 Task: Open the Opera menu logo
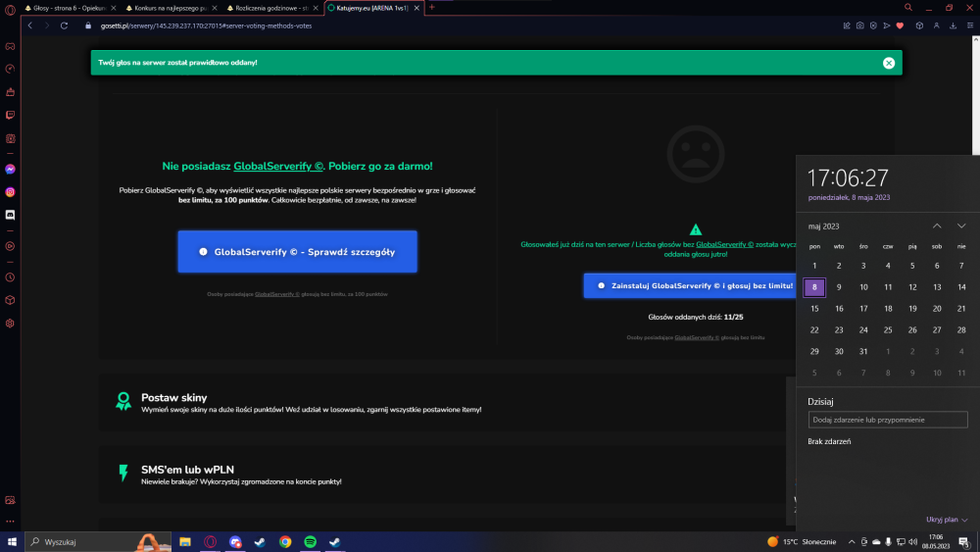point(10,10)
